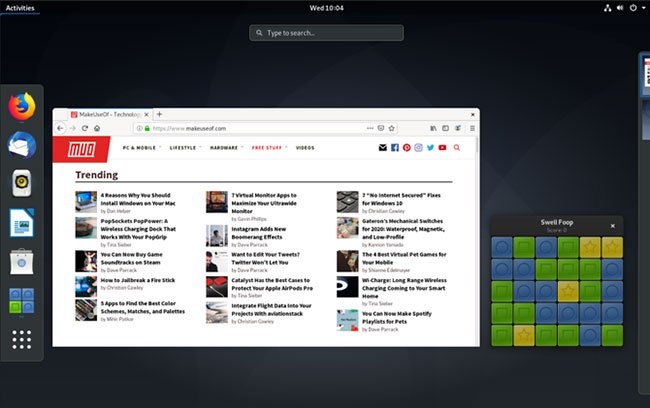This screenshot has height=408, width=650.
Task: Open 'Wi-Charge: Long Range Wireless' article
Action: click(x=404, y=288)
